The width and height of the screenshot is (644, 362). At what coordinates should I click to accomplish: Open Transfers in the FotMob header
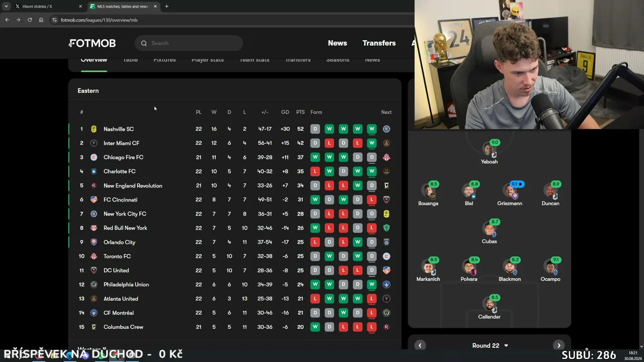pyautogui.click(x=379, y=43)
